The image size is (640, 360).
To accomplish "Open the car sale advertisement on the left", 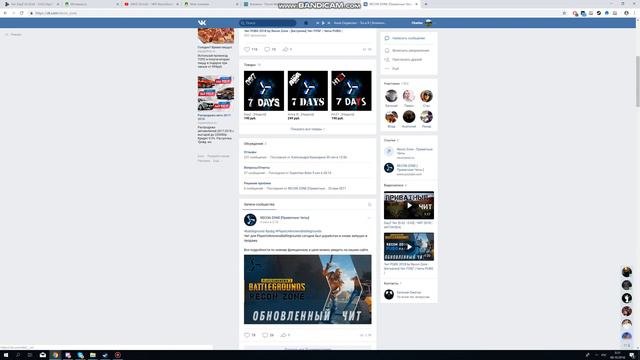I will [216, 93].
